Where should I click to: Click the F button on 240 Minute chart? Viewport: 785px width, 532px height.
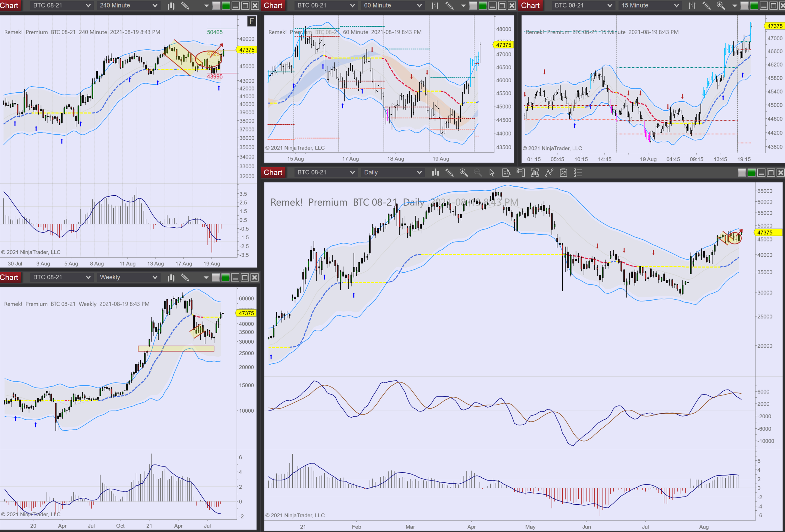[251, 22]
